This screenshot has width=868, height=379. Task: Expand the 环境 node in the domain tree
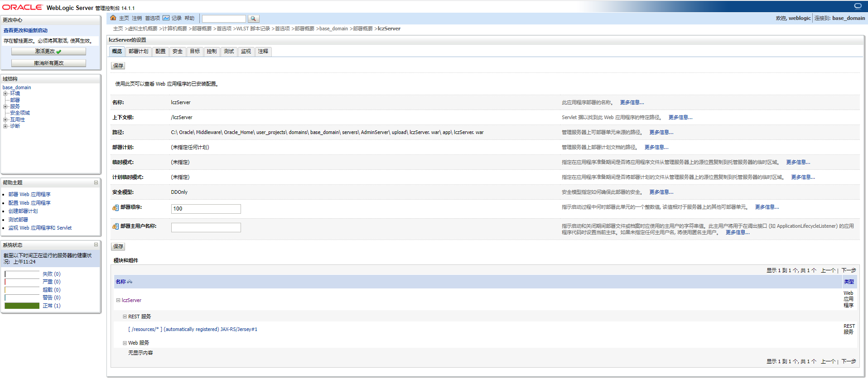point(5,94)
